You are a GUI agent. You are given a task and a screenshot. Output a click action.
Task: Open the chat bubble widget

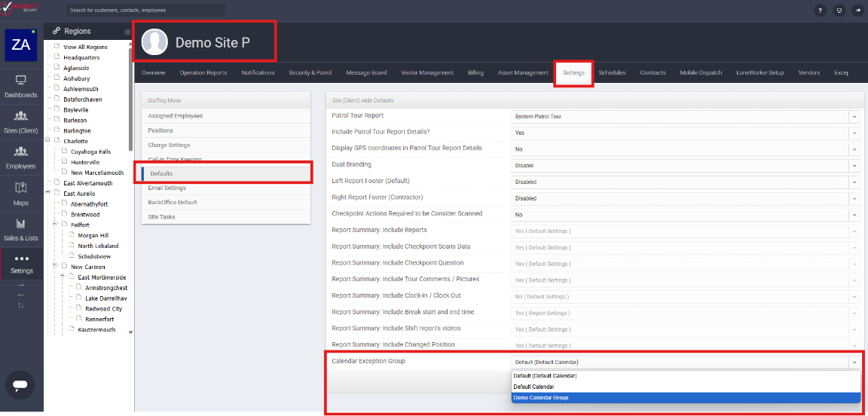(x=20, y=385)
